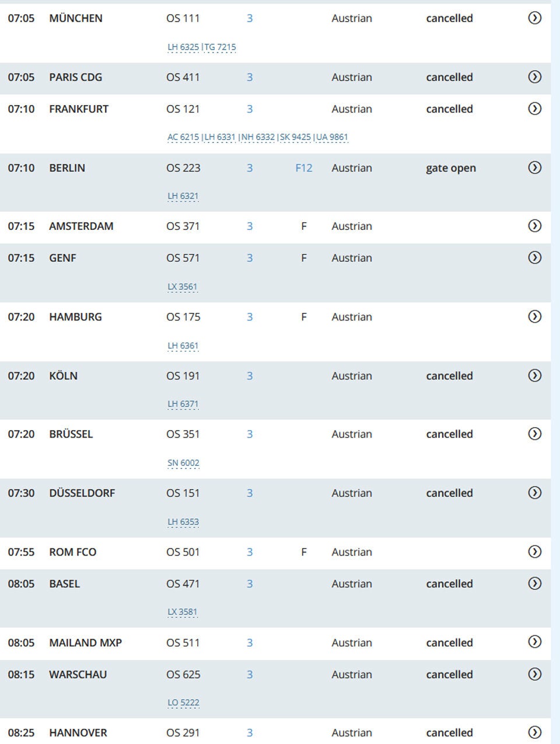
Task: Select the Mailand MXP flight row
Action: pyautogui.click(x=85, y=642)
